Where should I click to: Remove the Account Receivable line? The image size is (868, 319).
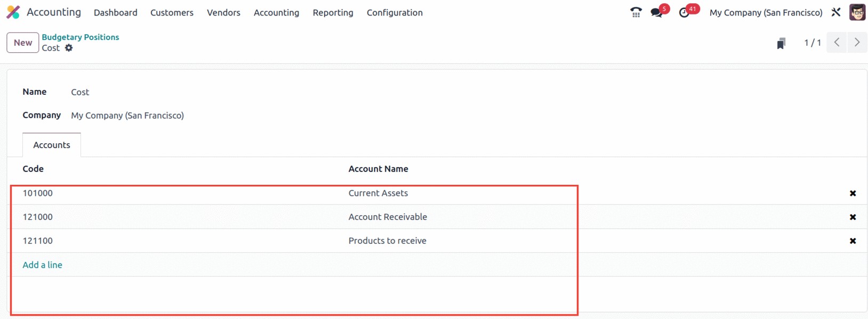coord(853,217)
